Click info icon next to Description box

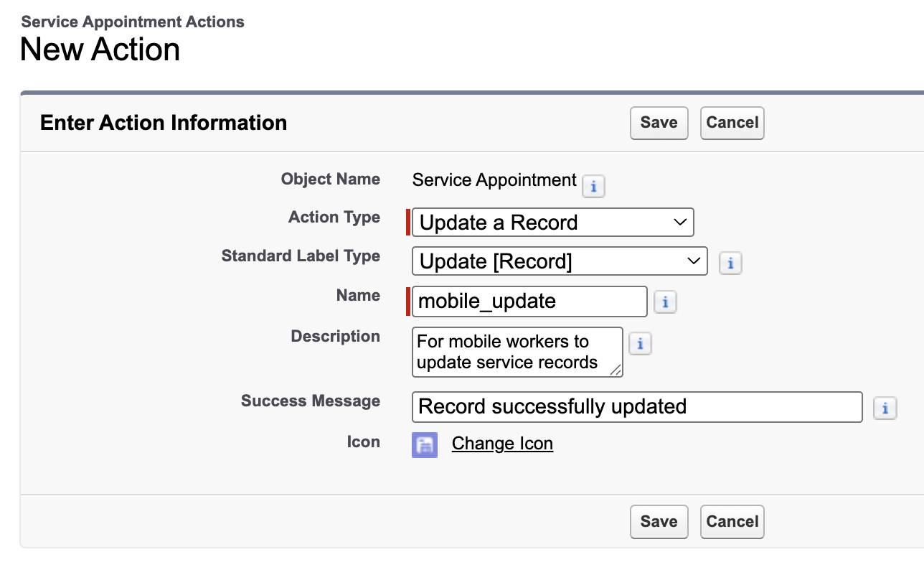640,344
